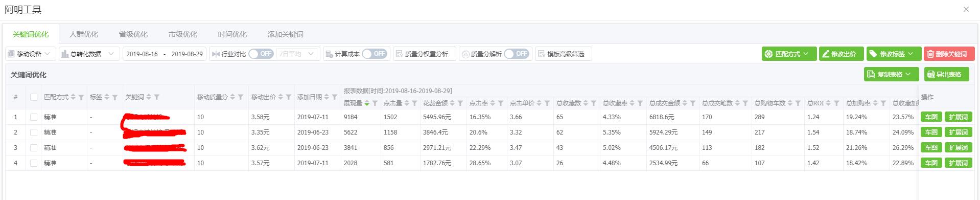Filter the 点击量 column
Viewport: 980px width, 200px height.
(x=415, y=103)
